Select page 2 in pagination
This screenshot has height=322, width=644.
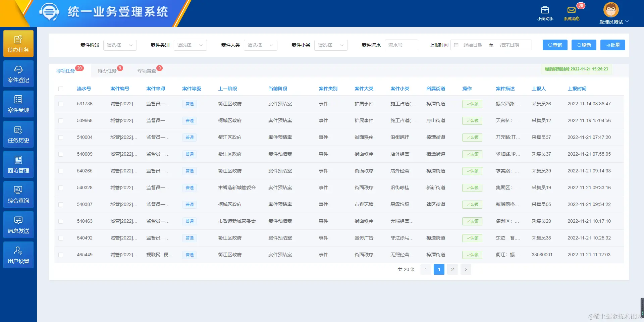452,269
